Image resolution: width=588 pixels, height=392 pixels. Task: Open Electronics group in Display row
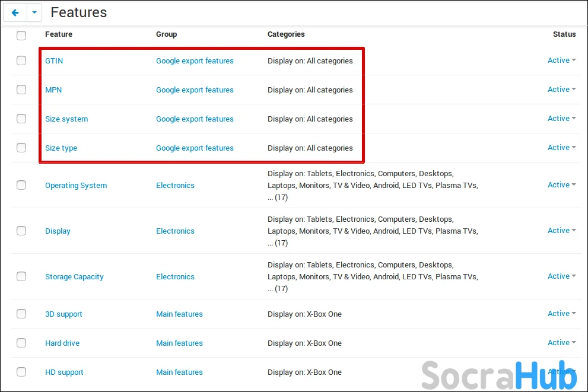click(x=175, y=231)
